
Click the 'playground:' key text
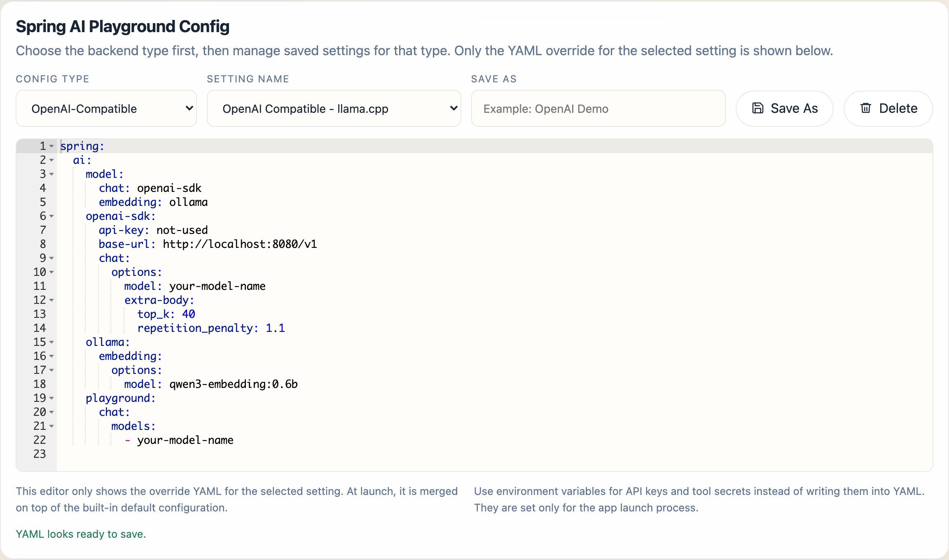(121, 398)
